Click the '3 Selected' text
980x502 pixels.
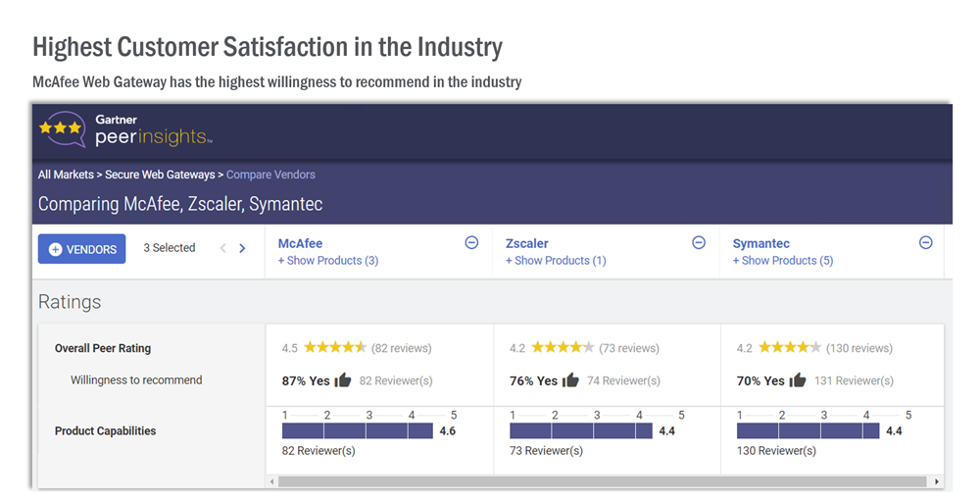[170, 247]
